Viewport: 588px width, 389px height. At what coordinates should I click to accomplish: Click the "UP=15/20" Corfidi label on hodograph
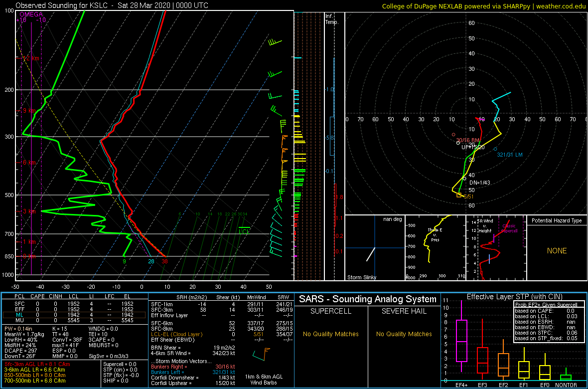tap(473, 147)
